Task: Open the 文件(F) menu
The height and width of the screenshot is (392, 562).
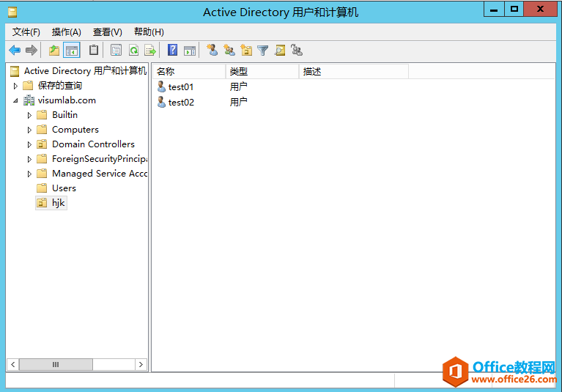Action: (x=26, y=32)
